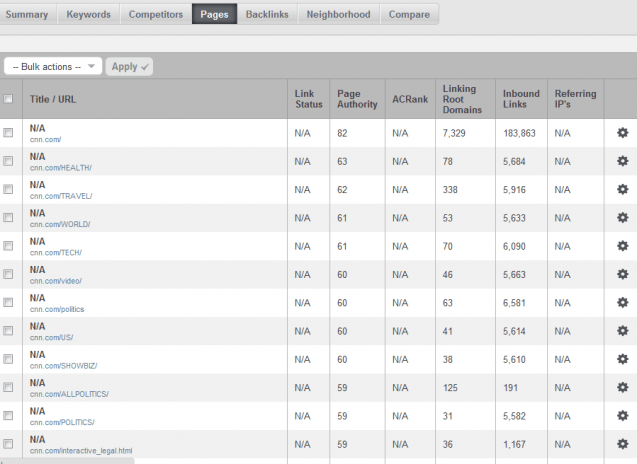Open the Compare tab

point(409,14)
